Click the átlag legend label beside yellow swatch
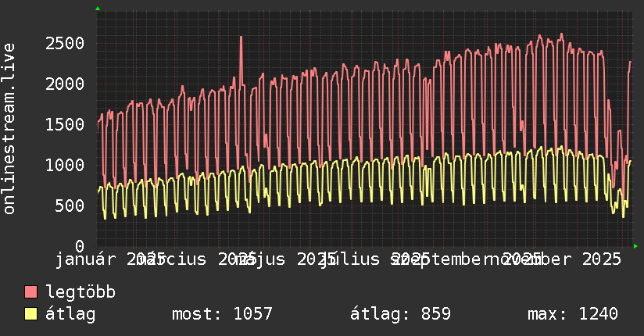The width and height of the screenshot is (644, 336). 70,314
